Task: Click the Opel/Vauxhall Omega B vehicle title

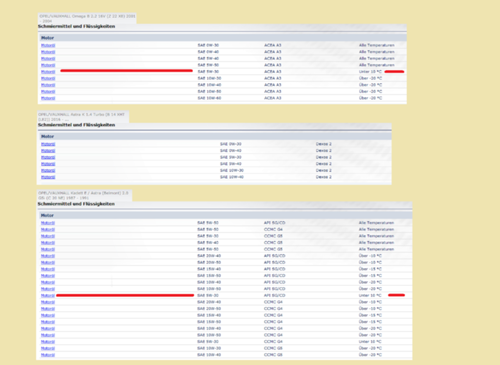Action: click(x=87, y=18)
